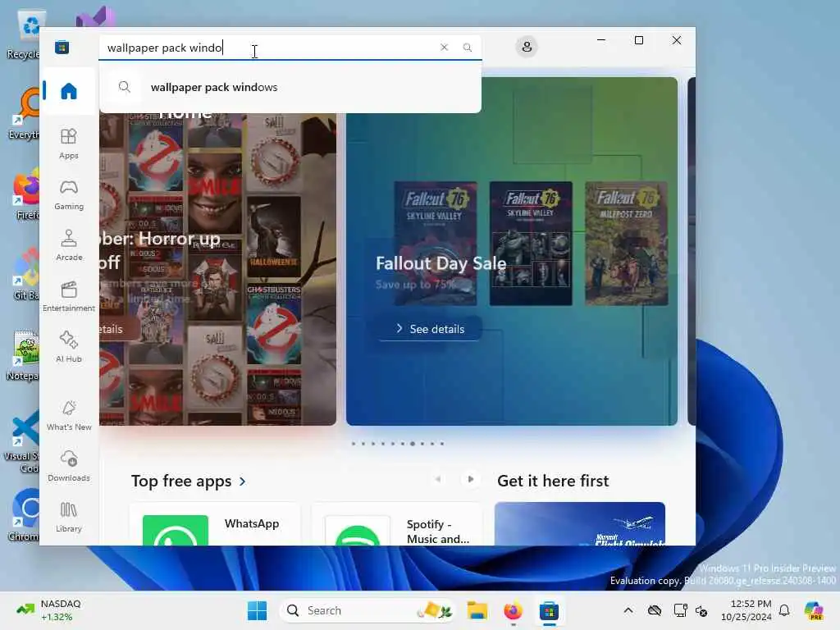Open Entertainment section
840x630 pixels.
pos(69,296)
